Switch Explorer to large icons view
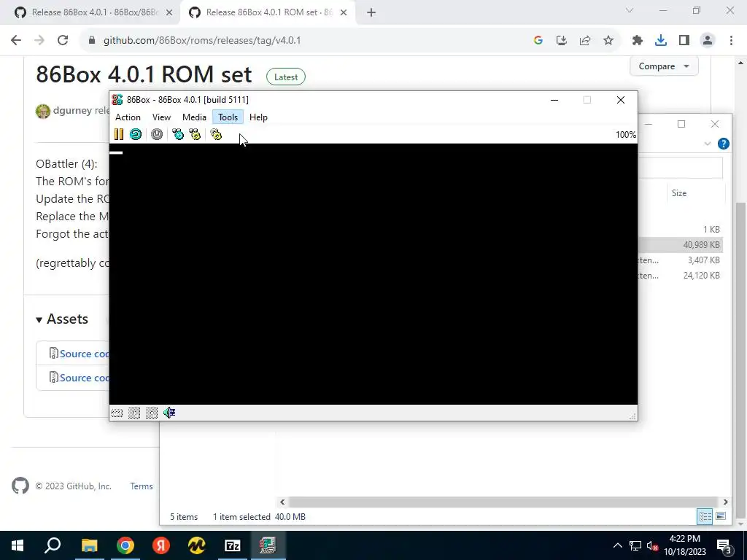 point(721,517)
